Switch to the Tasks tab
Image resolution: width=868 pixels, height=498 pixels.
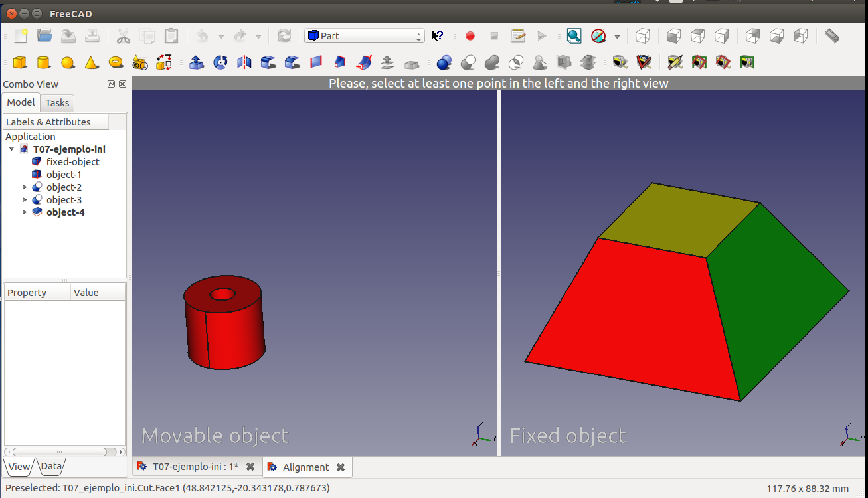point(57,103)
